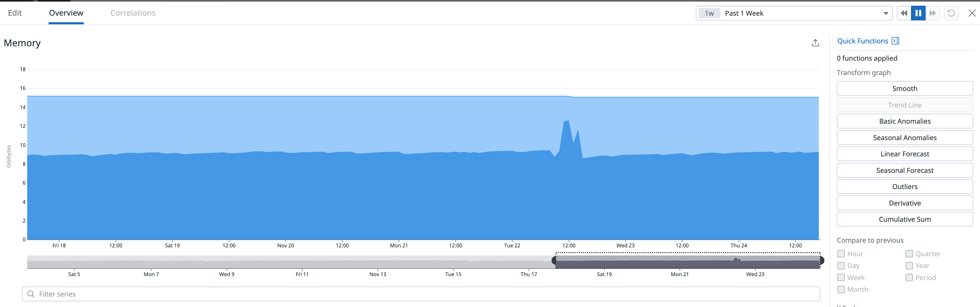This screenshot has width=980, height=307.
Task: Click the rewind time backward arrow
Action: (x=904, y=13)
